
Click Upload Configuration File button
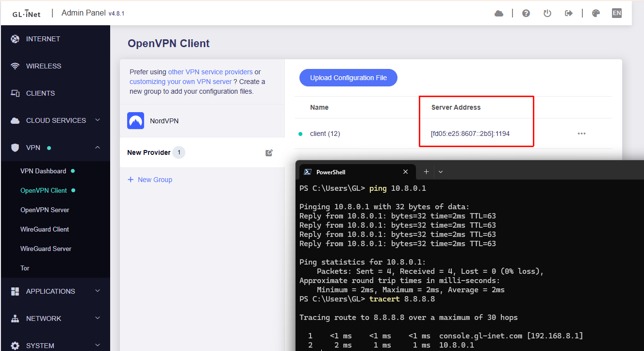pos(348,78)
